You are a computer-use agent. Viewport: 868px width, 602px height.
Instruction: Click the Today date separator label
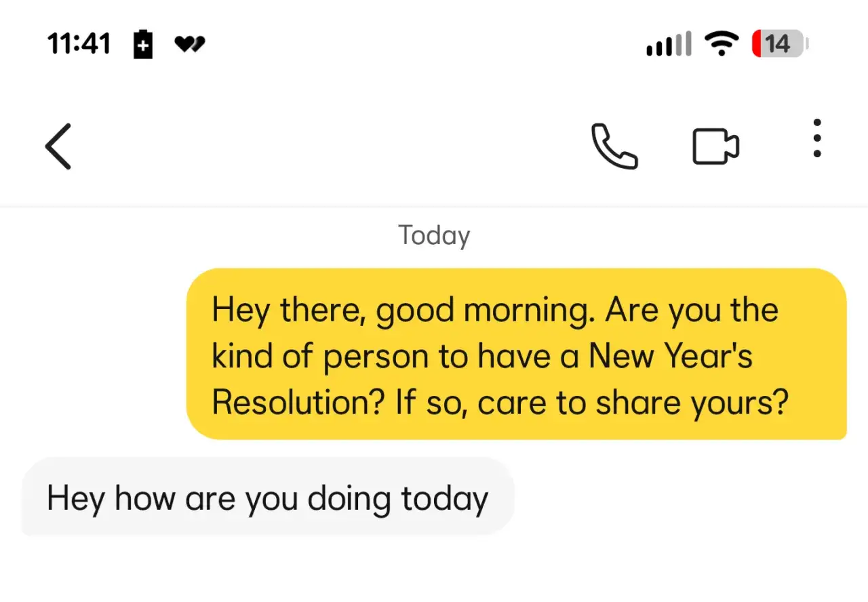[x=434, y=235]
